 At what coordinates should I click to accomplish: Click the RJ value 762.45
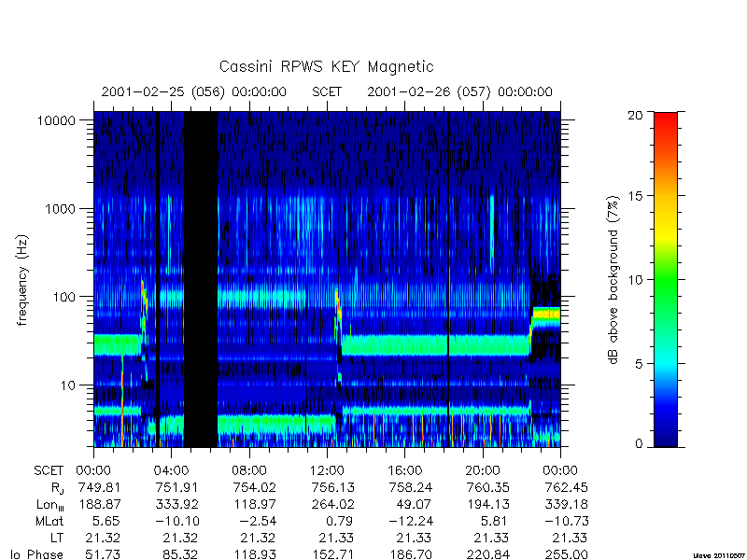567,488
